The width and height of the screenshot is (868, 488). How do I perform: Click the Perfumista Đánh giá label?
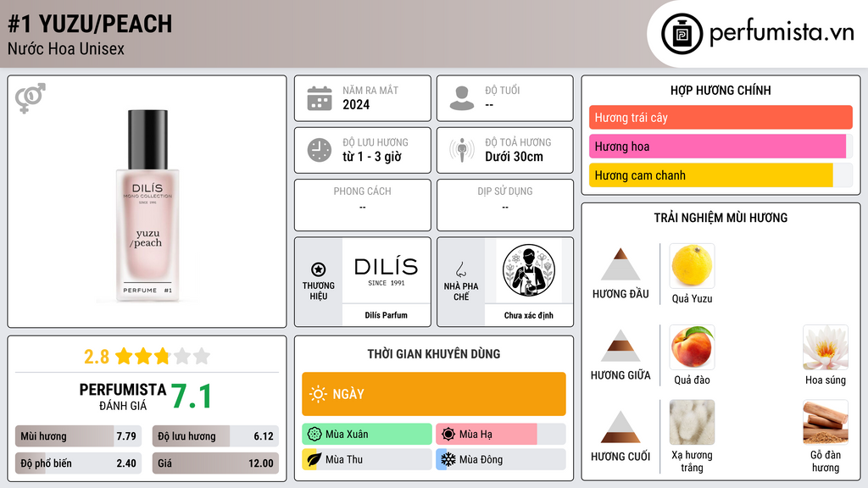123,396
